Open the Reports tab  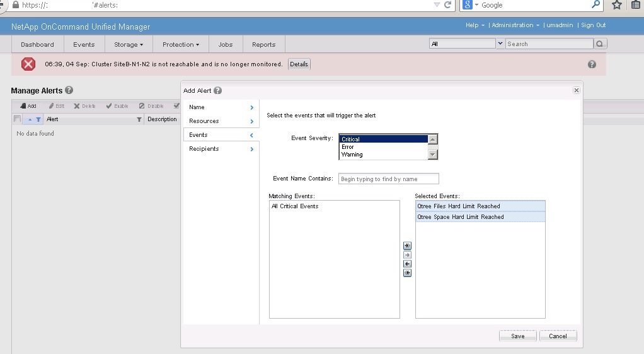click(263, 44)
